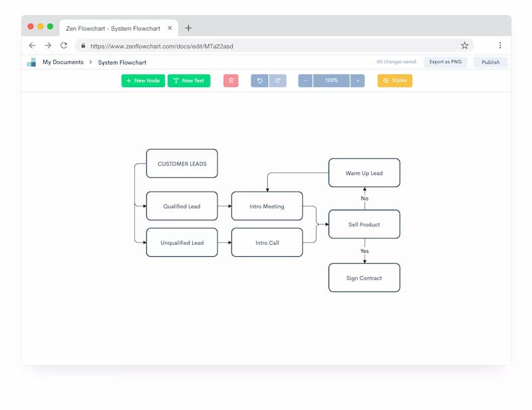532x410 pixels.
Task: Click the Zen Flowchart logo icon
Action: pos(31,62)
